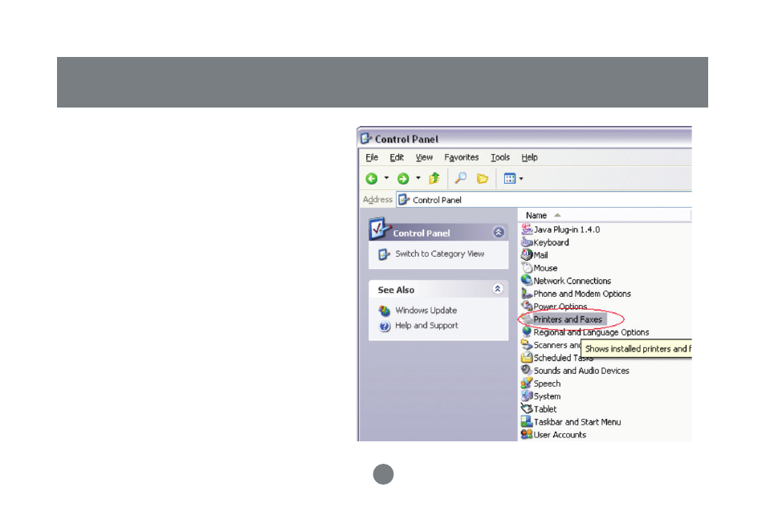Click the Printers and Faxes label

click(568, 319)
